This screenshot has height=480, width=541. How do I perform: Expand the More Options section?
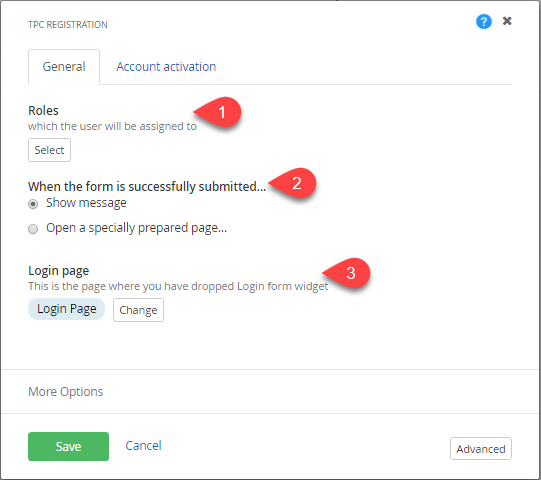66,392
